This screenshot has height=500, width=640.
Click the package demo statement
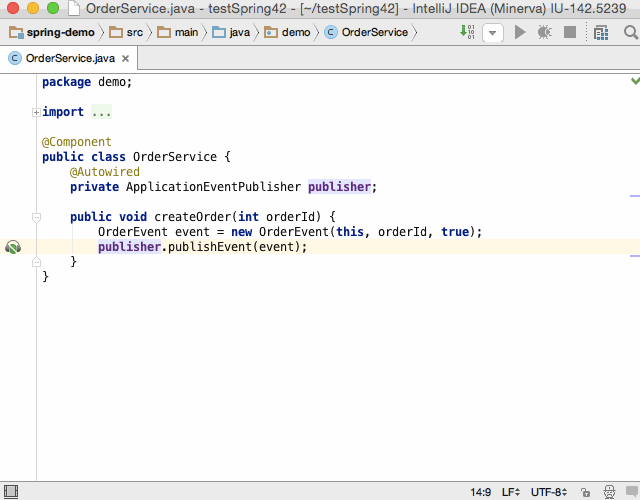[x=87, y=82]
